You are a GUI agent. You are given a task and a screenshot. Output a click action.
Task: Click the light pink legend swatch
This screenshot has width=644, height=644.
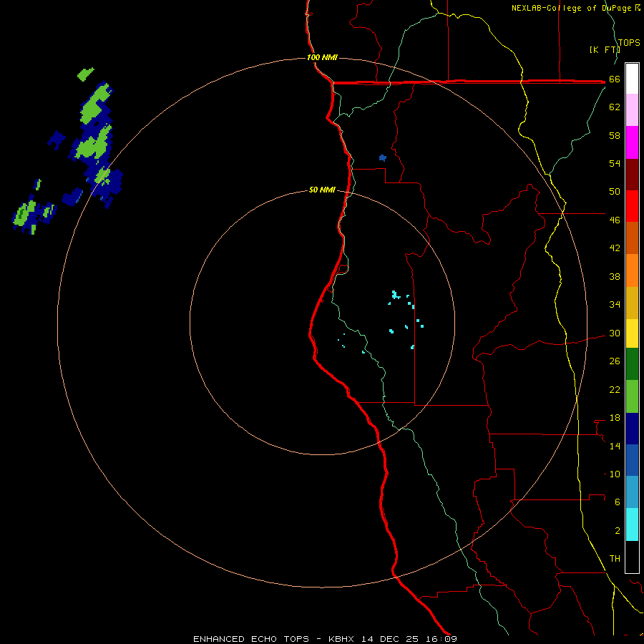(x=632, y=109)
